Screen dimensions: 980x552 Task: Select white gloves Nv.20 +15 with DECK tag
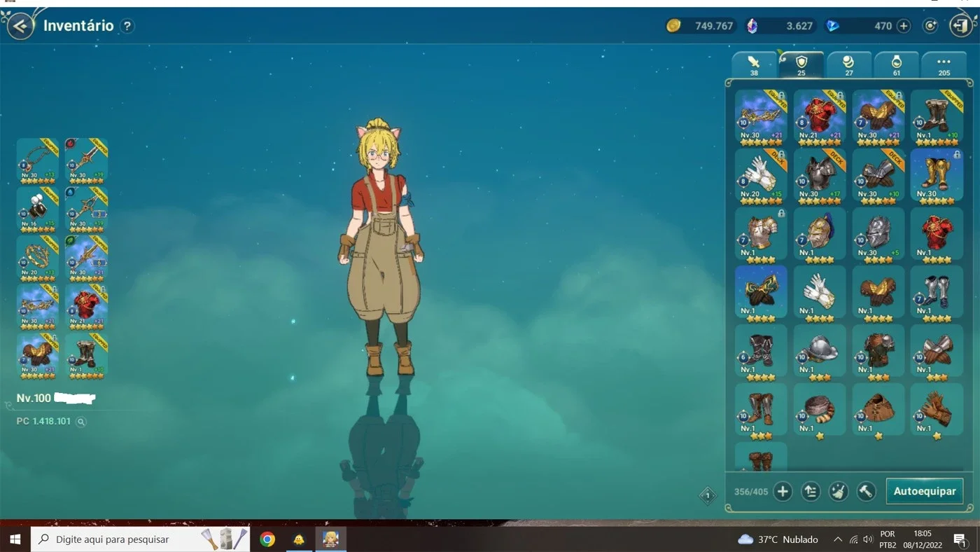tap(761, 175)
